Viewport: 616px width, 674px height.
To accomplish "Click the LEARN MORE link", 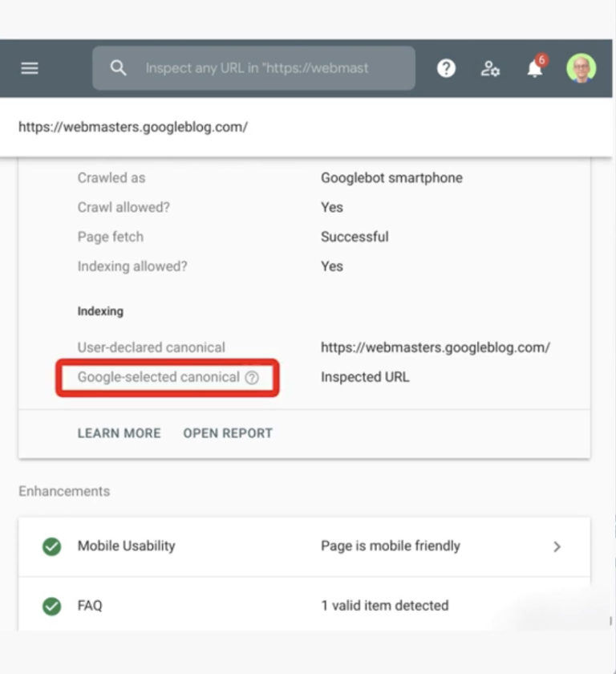I will 119,433.
